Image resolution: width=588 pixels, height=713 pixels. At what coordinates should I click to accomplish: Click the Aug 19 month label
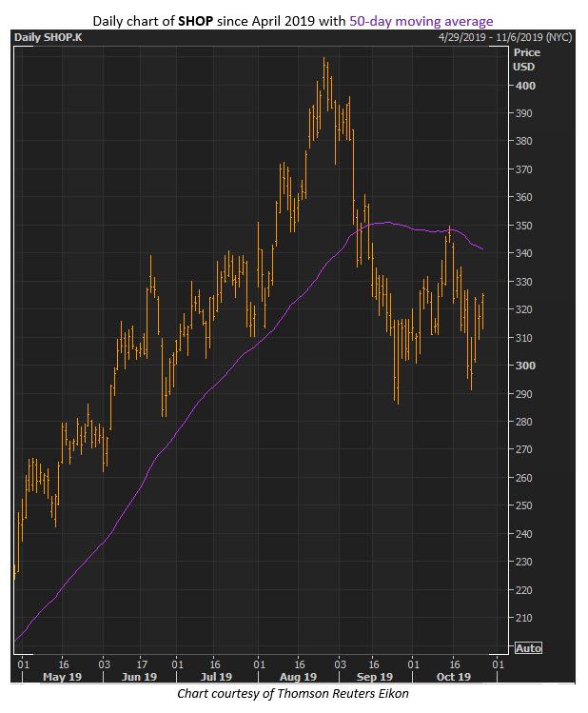pyautogui.click(x=298, y=677)
